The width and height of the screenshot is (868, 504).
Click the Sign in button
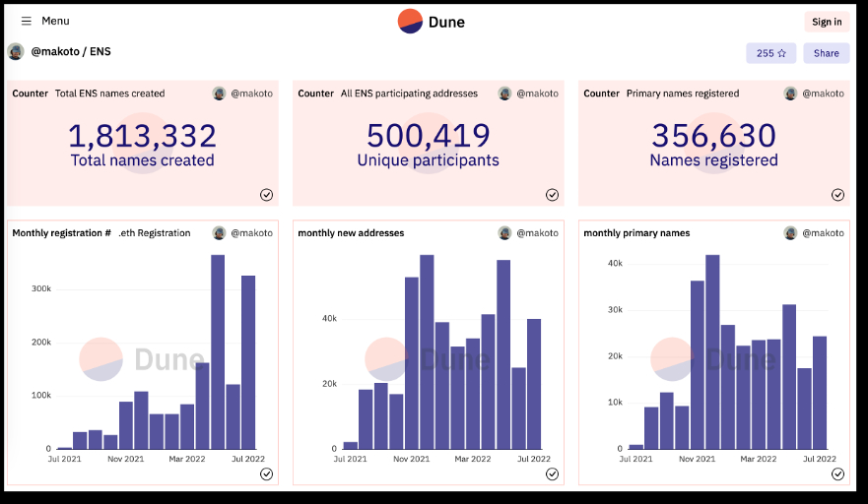click(x=827, y=22)
